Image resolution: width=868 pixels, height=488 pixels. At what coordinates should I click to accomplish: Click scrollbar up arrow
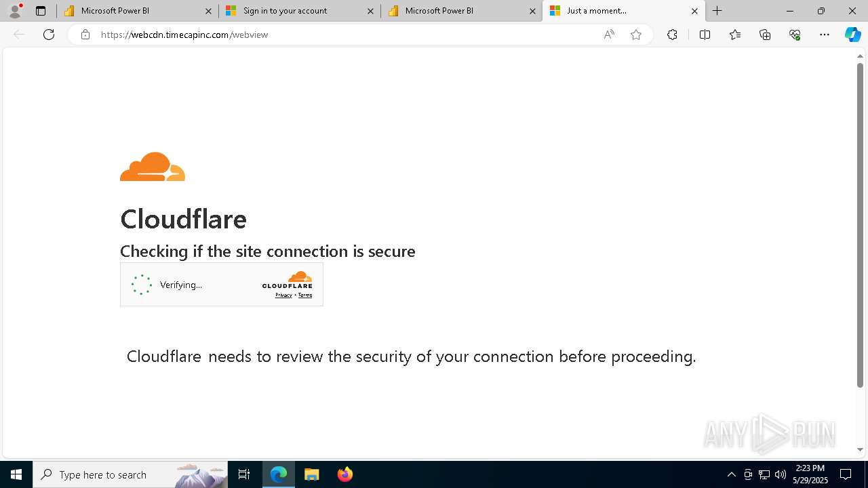click(860, 56)
